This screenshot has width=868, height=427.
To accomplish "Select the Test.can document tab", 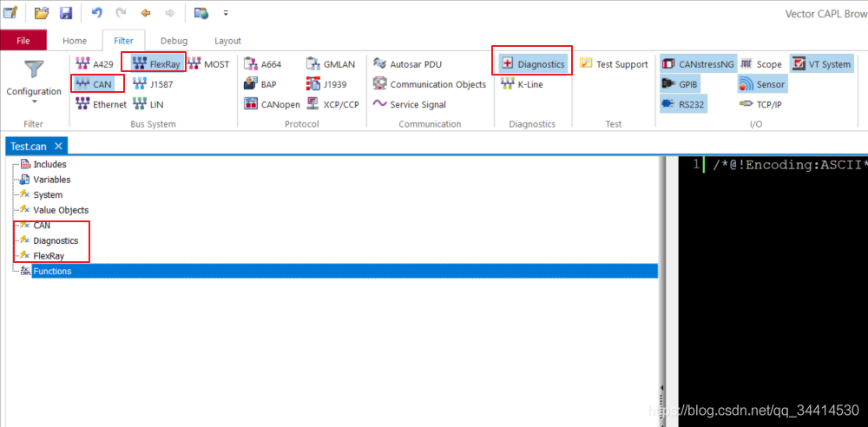I will tap(29, 146).
